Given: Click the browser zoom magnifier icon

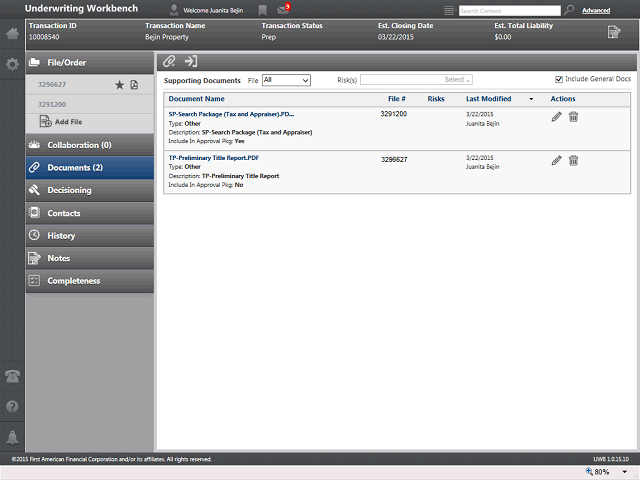Looking at the screenshot, I should [589, 471].
